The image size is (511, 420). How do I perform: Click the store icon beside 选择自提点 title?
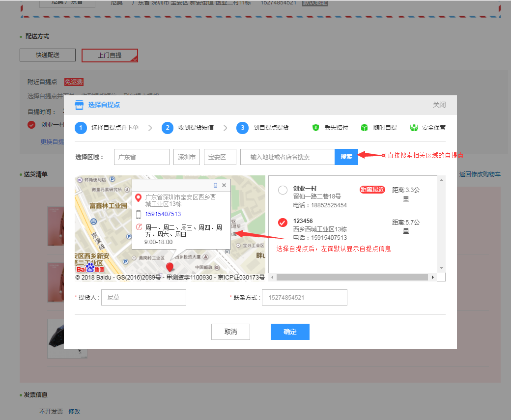79,105
